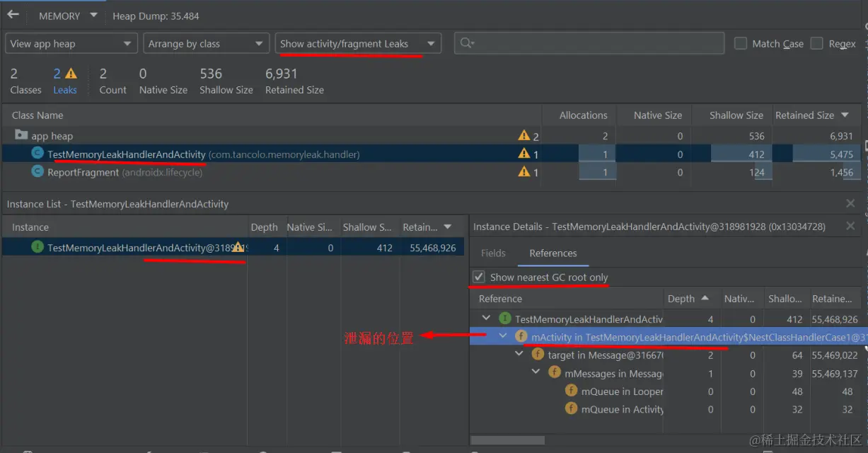Click the field icon of mActivity reference
Screen dimensions: 868x453
pyautogui.click(x=521, y=337)
